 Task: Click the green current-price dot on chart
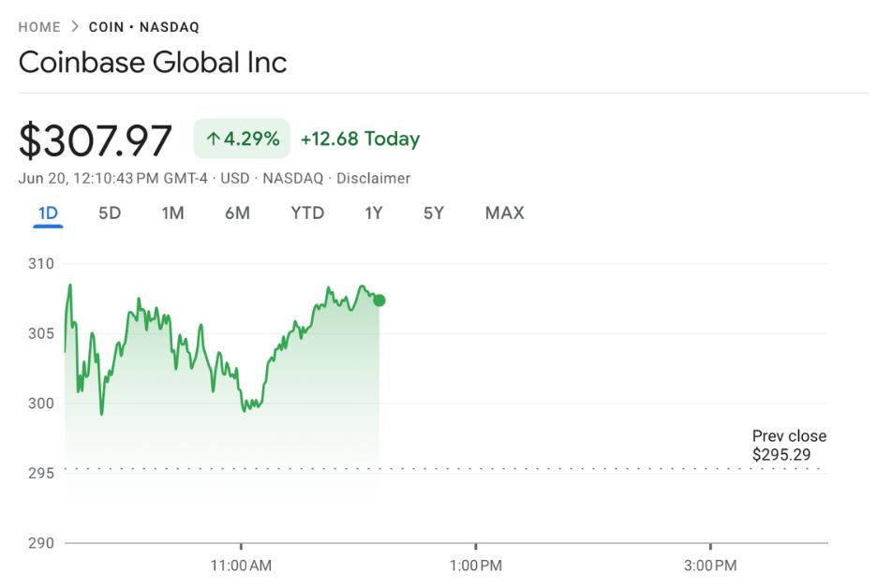(379, 301)
